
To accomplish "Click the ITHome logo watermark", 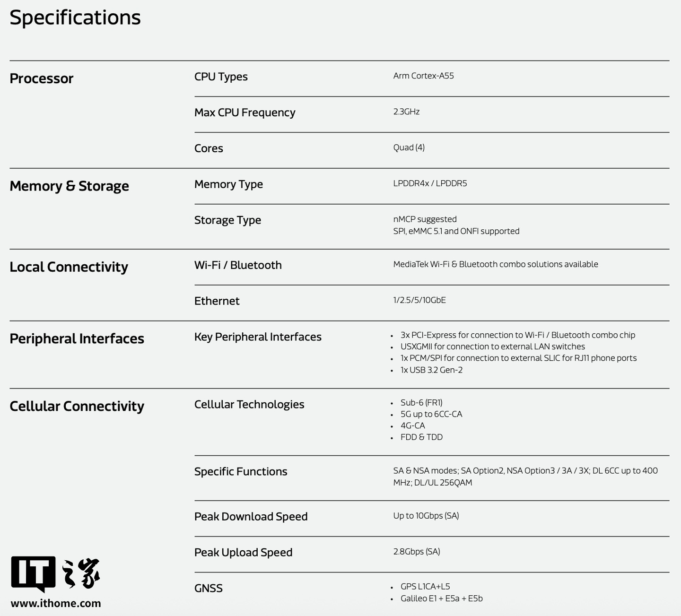I will (x=55, y=573).
